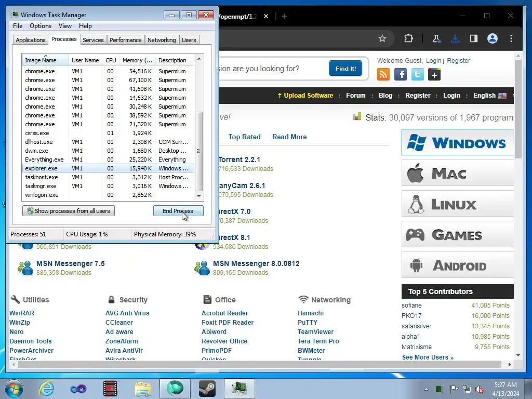Select the winlogon.exe process row

pos(108,195)
